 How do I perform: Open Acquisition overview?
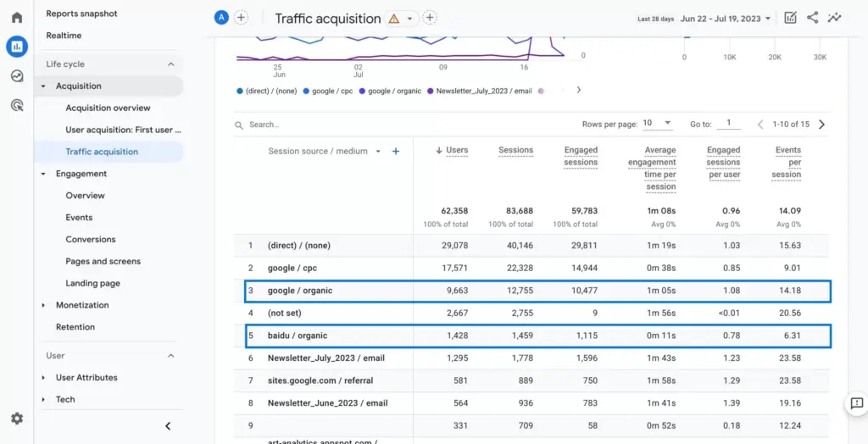[108, 108]
